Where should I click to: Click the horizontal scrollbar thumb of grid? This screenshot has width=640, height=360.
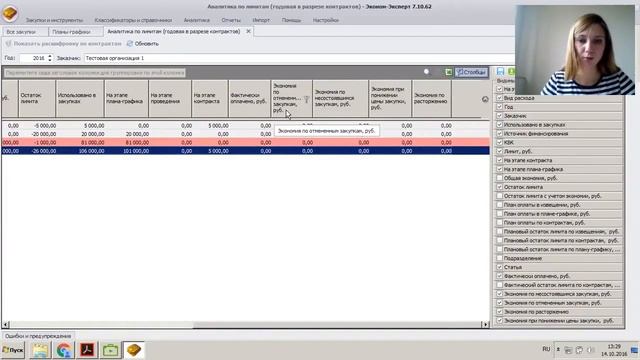pos(338,325)
